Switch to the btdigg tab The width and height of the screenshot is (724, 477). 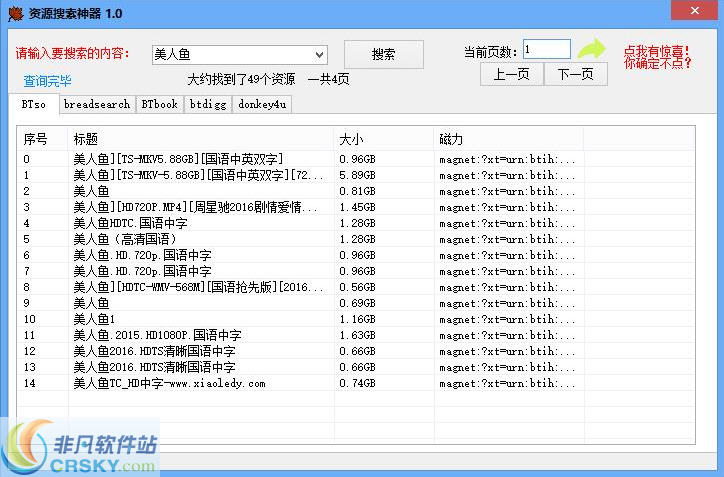coord(208,104)
